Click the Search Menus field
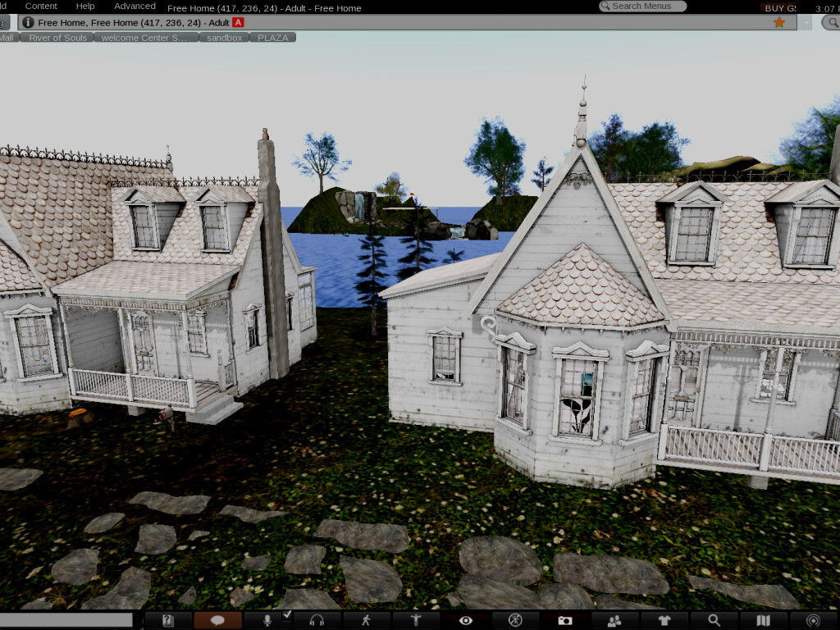 pyautogui.click(x=643, y=6)
